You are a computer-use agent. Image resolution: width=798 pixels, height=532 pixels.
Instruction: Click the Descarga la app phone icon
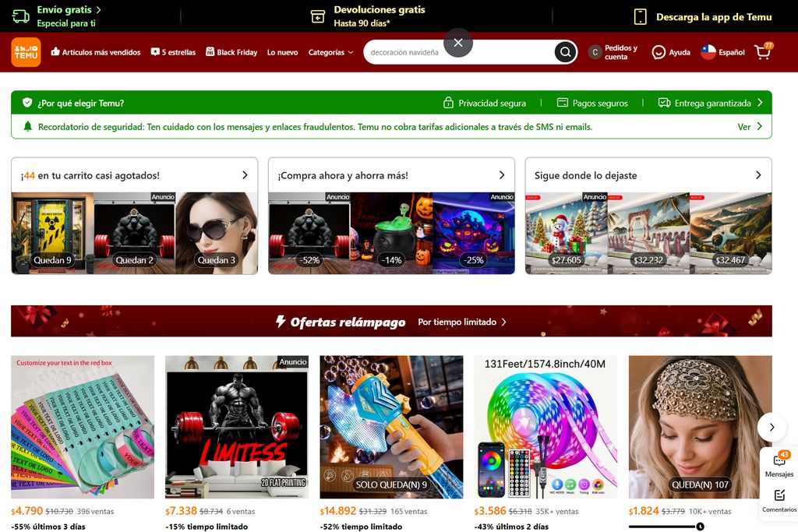click(641, 16)
